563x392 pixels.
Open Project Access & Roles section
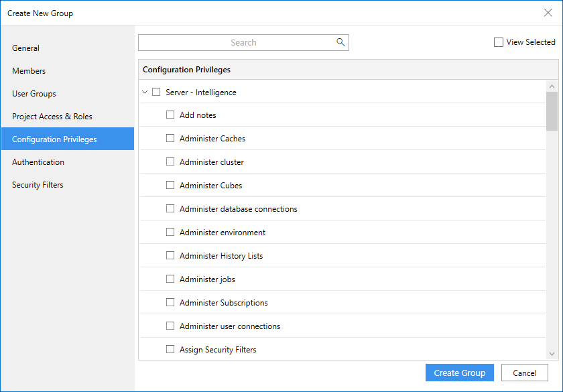point(52,117)
